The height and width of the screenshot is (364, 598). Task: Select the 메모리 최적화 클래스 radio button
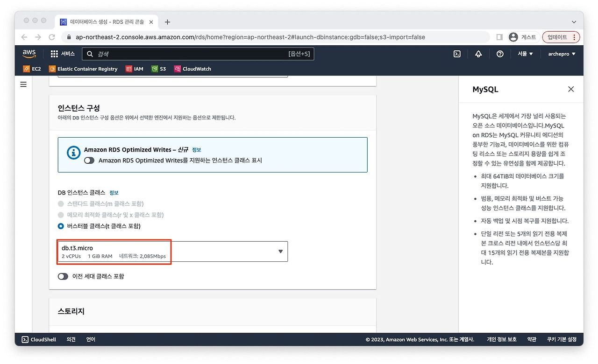[x=61, y=215]
